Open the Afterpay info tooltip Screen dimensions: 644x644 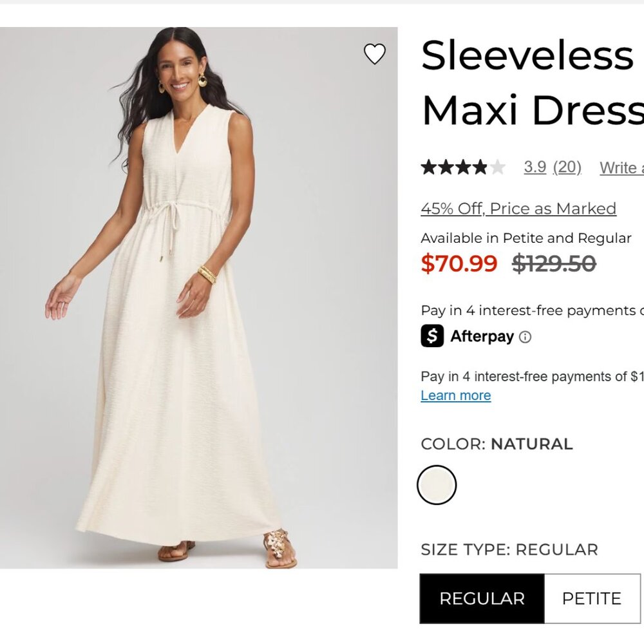click(x=526, y=337)
